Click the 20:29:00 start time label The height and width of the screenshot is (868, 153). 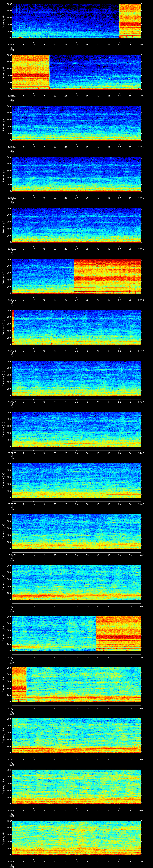[x=12, y=810]
